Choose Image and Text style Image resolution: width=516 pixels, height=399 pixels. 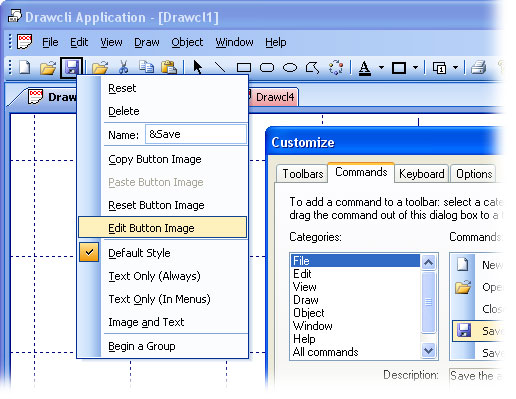click(x=163, y=322)
